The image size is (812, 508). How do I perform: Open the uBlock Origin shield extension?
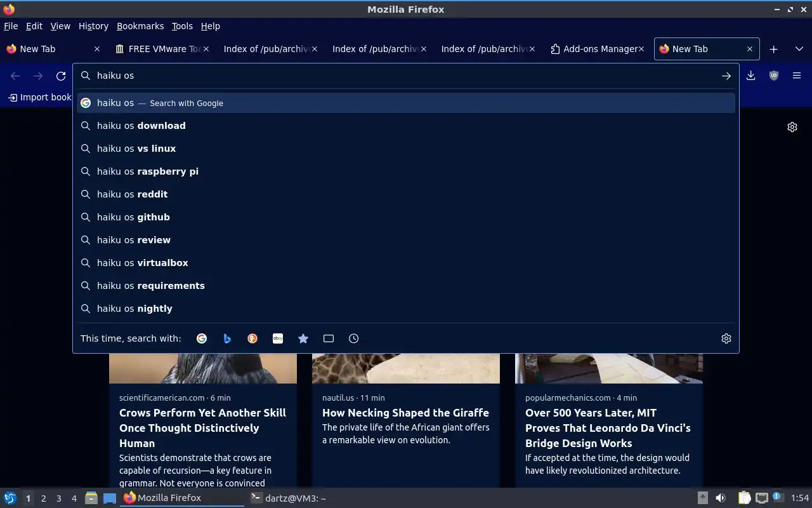tap(774, 76)
